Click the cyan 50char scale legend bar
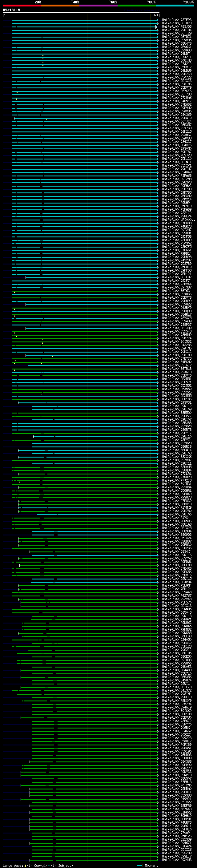Viewport: 197px width, 868px height. [x=139, y=865]
